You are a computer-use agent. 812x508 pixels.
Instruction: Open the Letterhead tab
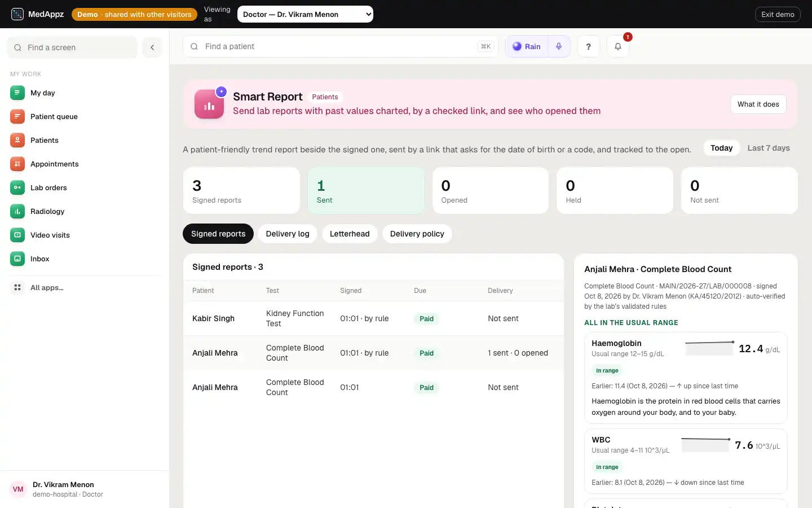[x=350, y=234]
